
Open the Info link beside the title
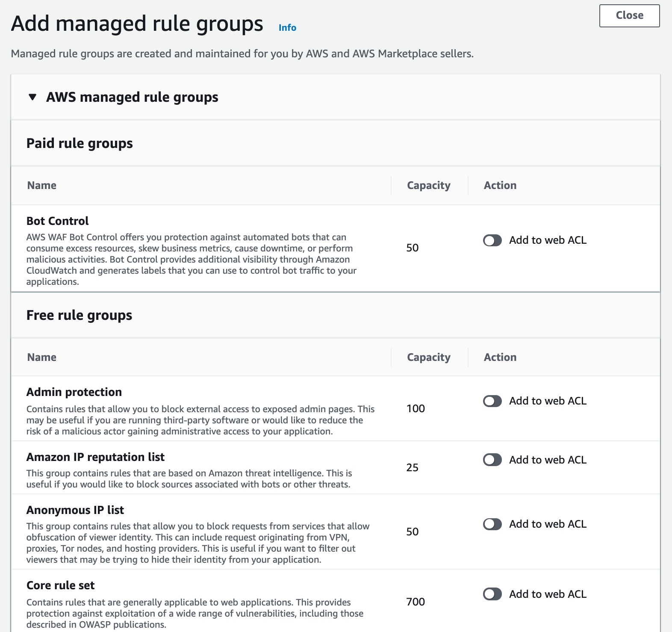(x=287, y=28)
